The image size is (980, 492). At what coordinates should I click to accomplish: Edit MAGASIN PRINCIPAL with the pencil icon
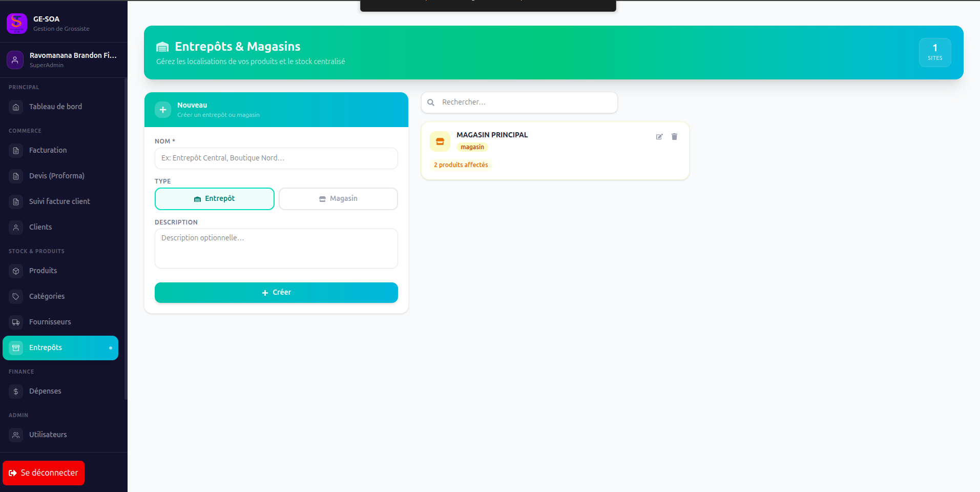coord(659,137)
